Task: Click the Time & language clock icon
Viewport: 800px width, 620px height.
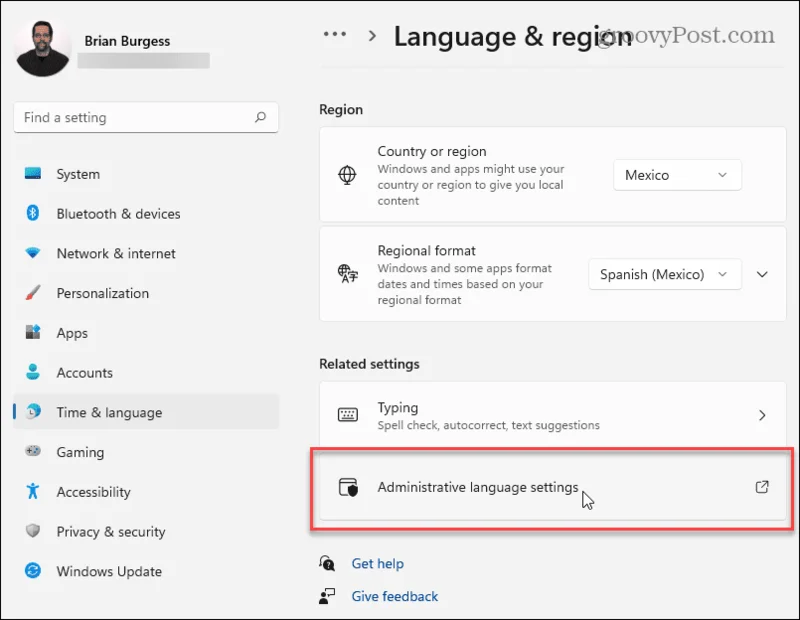Action: click(x=33, y=411)
